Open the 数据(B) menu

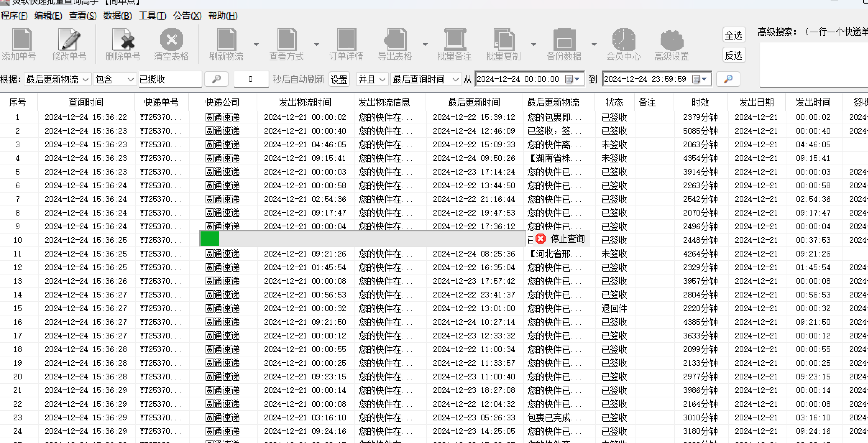(x=118, y=16)
